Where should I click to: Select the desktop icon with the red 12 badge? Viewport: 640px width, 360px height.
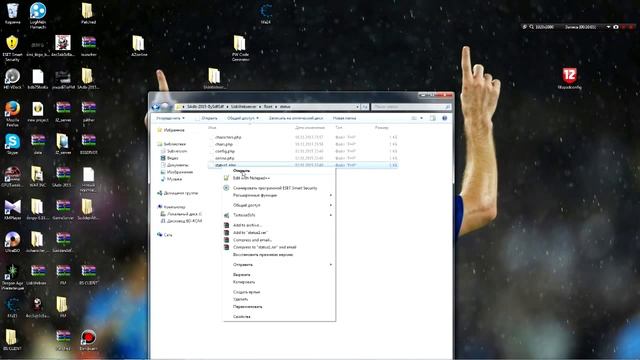click(569, 78)
